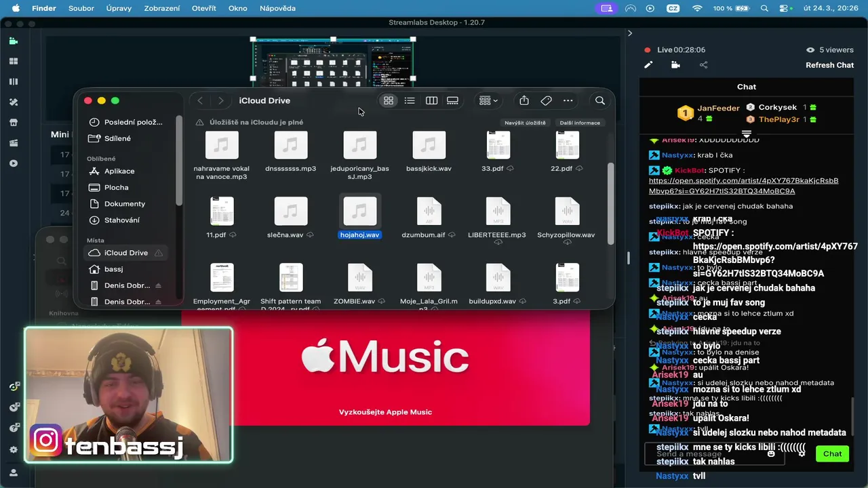Select file slečna.wav

pyautogui.click(x=290, y=217)
